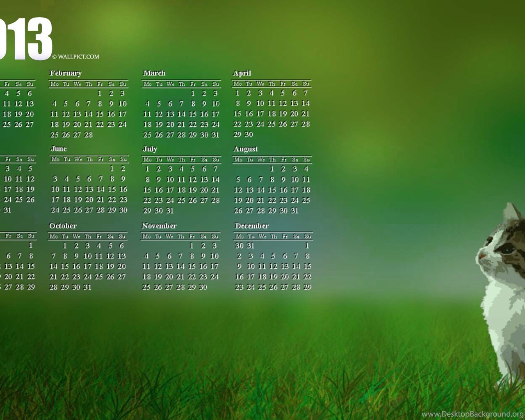Pick date 1 in December
The height and width of the screenshot is (420, 525).
(x=307, y=246)
